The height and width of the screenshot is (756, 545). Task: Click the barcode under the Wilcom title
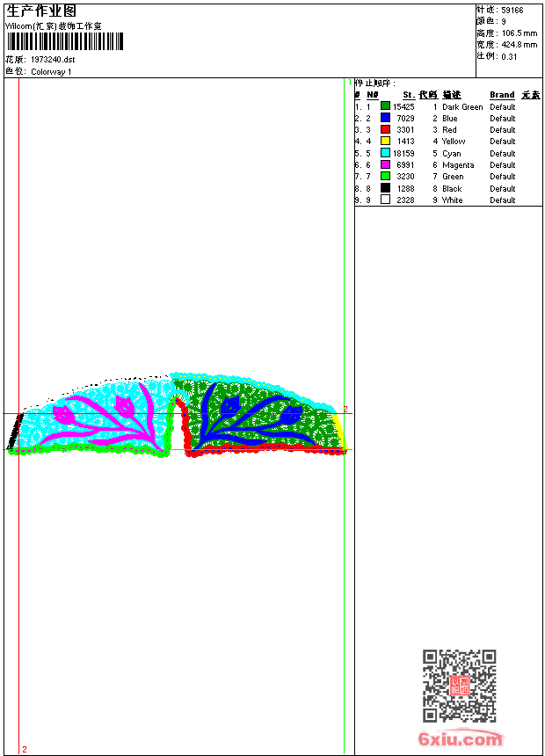tap(64, 41)
